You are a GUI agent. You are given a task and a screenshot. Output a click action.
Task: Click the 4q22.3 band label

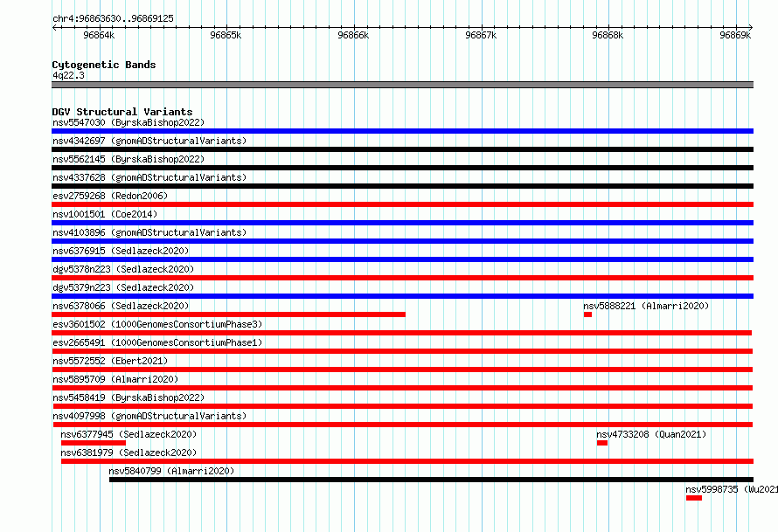tap(68, 75)
